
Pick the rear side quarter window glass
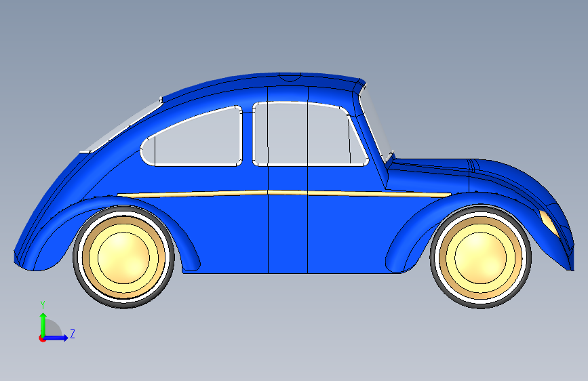pos(195,139)
